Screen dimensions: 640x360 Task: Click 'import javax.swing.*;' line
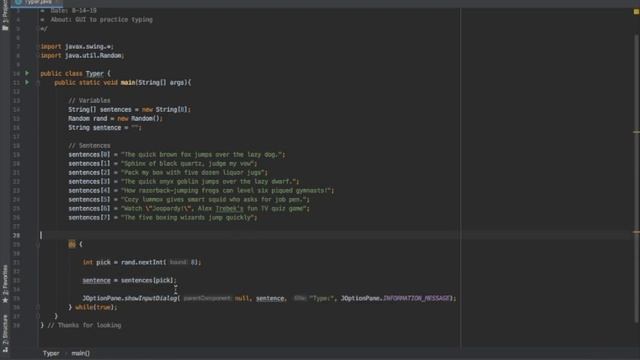click(x=77, y=47)
